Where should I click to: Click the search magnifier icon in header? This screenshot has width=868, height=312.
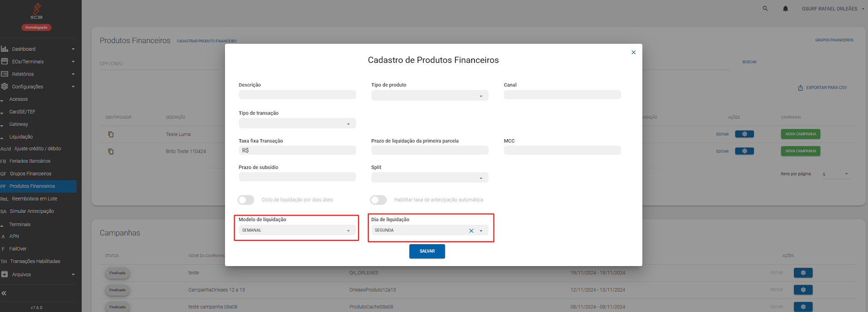click(765, 9)
